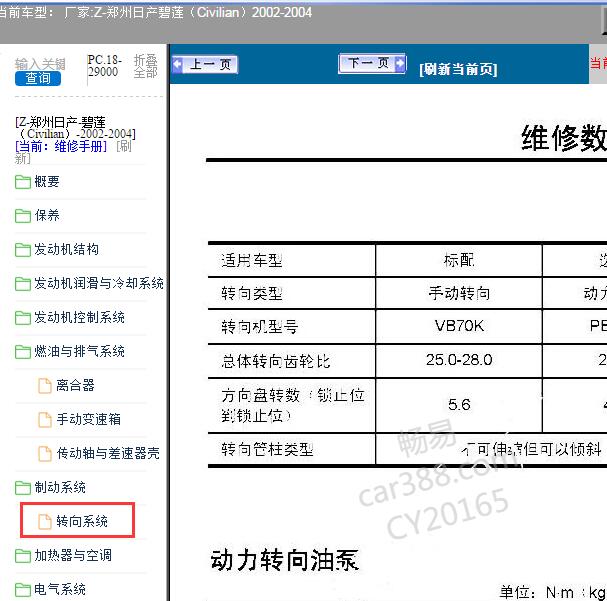
Task: Open the 加热器与空调 entry
Action: click(x=73, y=555)
